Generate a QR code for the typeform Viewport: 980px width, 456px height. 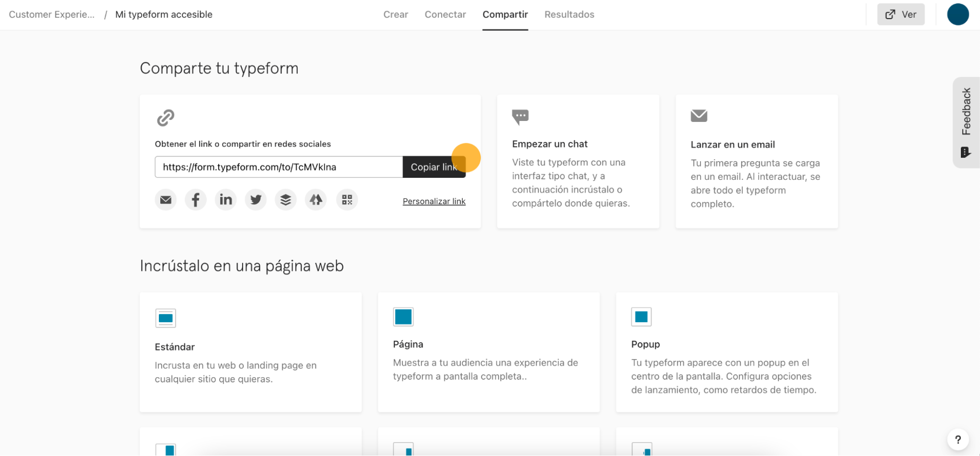click(x=347, y=199)
